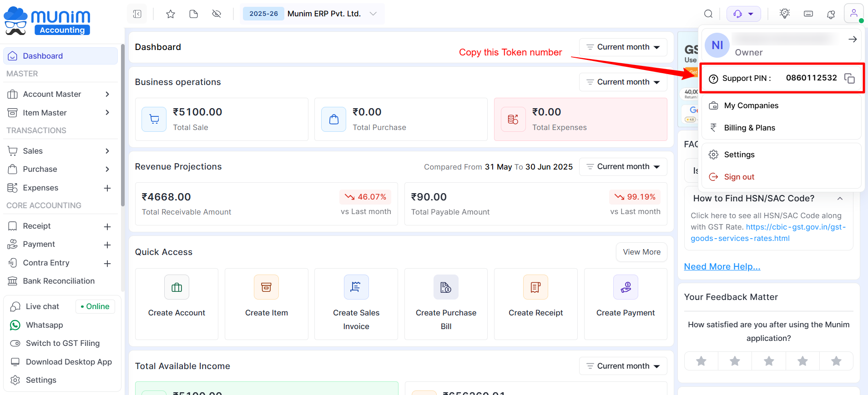Open the search magnifier icon
Screen dimensions: 868x395
708,14
